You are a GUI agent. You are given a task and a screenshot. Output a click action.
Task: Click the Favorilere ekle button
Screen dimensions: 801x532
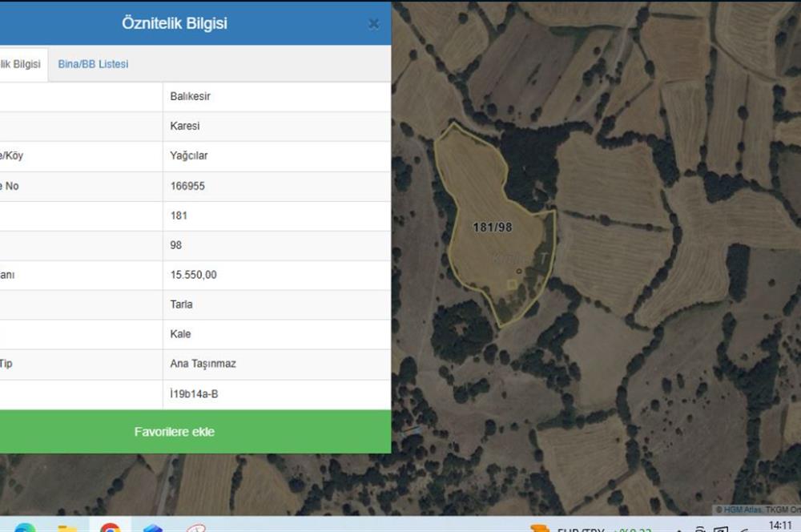[x=175, y=432]
